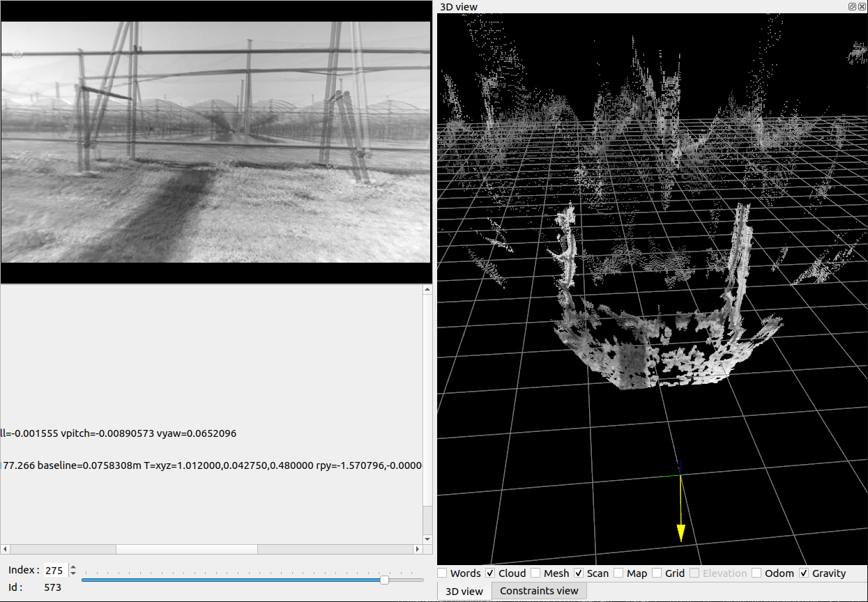Click inside the Index number field
The height and width of the screenshot is (602, 868).
[55, 571]
